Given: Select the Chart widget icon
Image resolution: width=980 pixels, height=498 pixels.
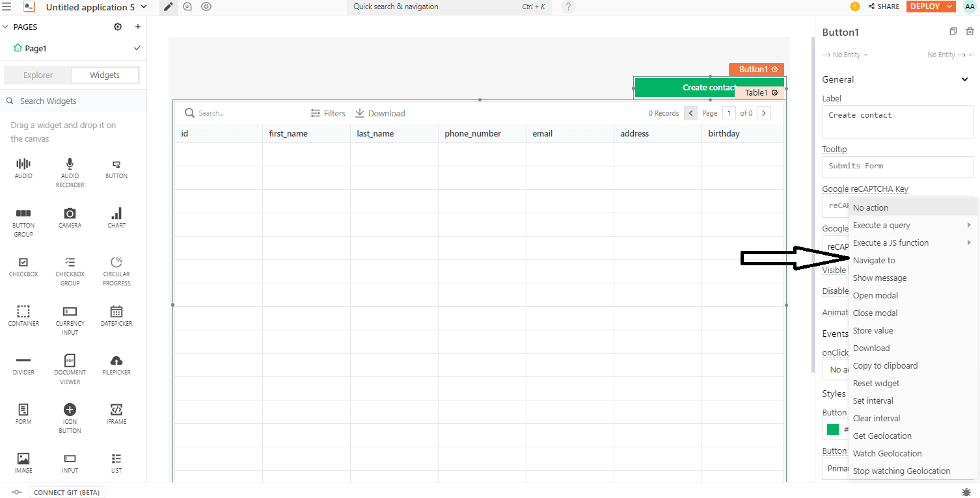Looking at the screenshot, I should click(x=116, y=214).
